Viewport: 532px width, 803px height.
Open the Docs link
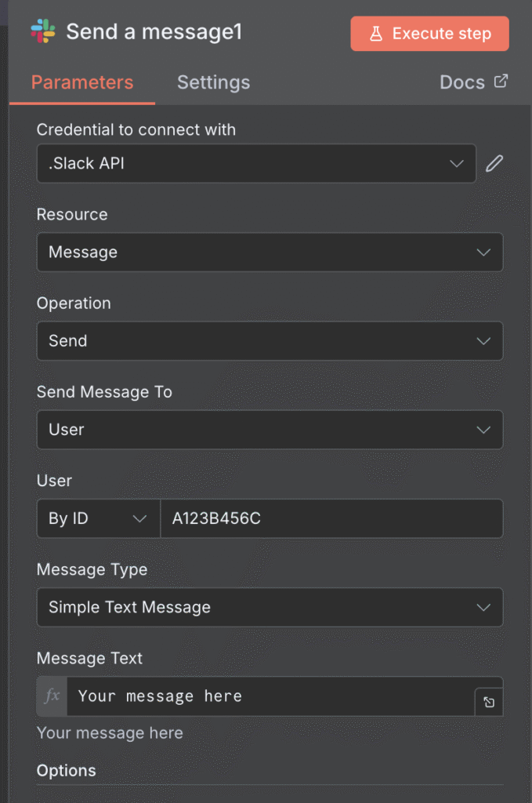point(462,81)
